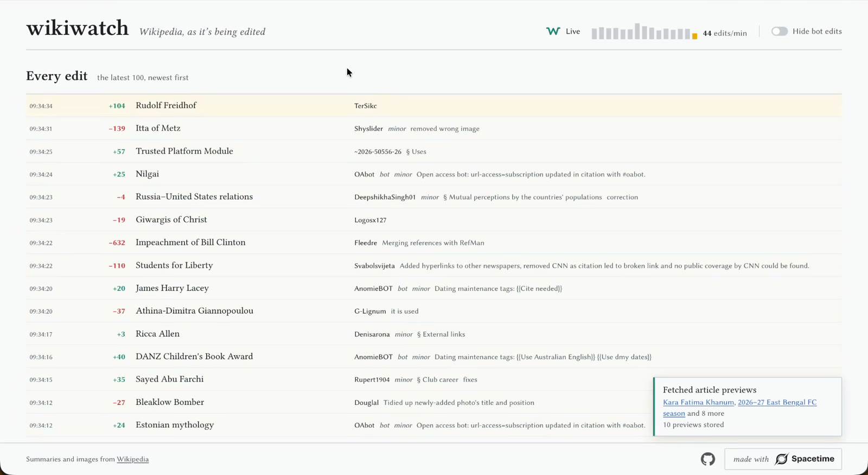Select the Sayed Abu Farchi row
Viewport: 868px width, 475px height.
[x=434, y=379]
